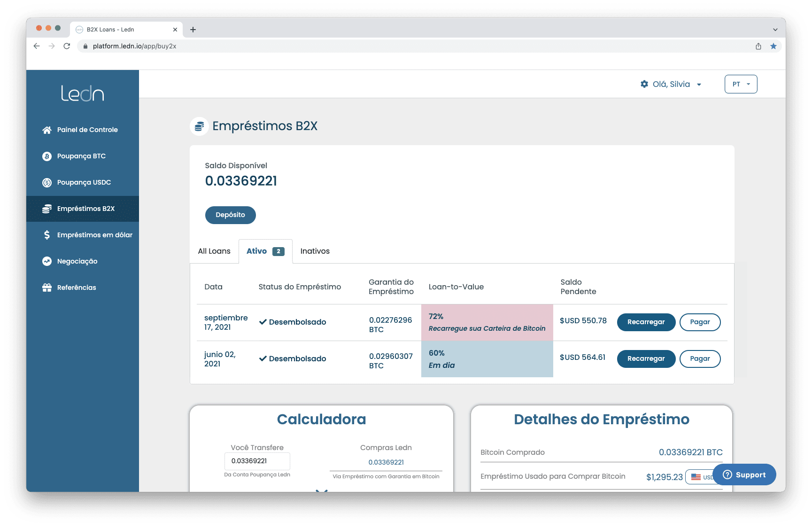Click the Depósito button
Screen dimensions: 812x529
(x=231, y=215)
